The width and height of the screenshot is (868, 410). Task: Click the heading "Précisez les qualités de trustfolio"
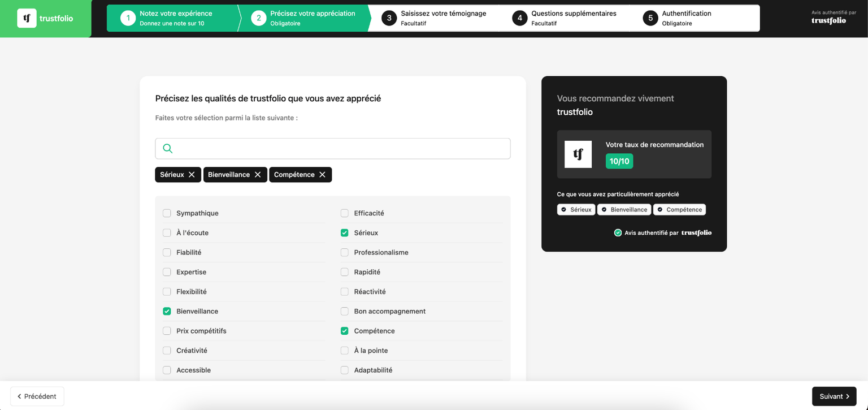point(268,98)
